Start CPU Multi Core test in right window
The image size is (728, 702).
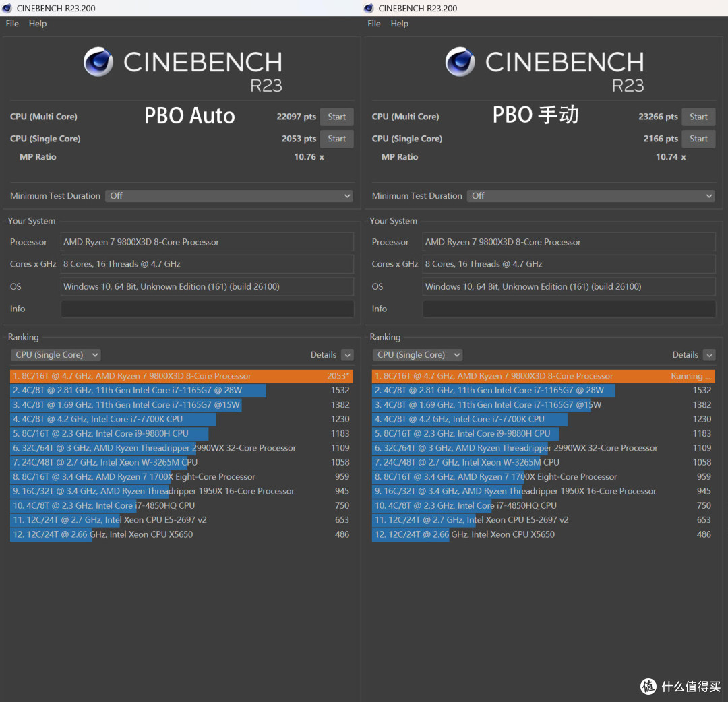(x=698, y=117)
